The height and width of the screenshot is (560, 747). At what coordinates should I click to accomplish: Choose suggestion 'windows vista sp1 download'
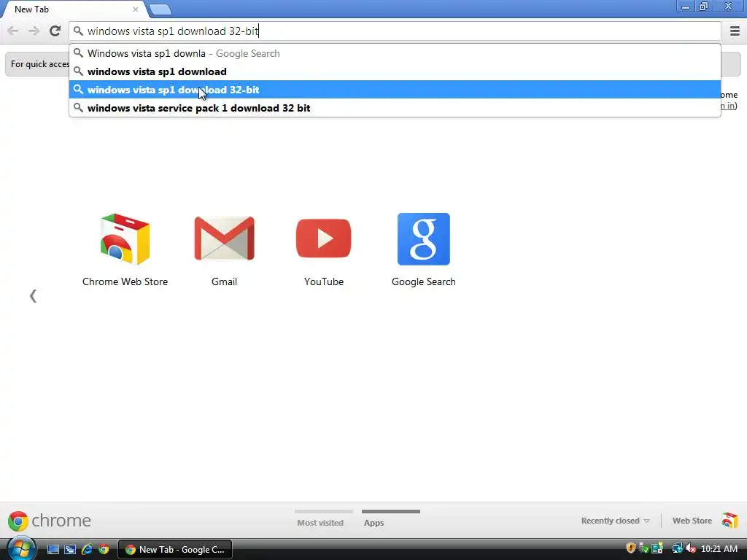[395, 71]
